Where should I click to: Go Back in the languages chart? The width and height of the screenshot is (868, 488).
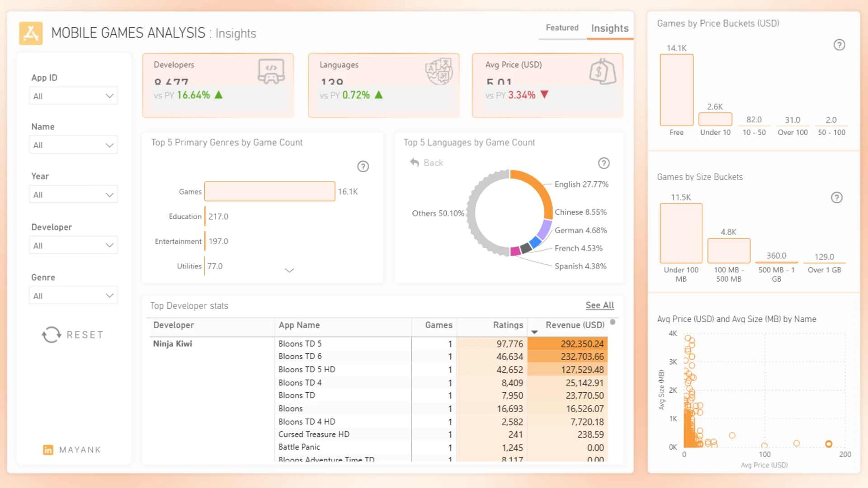coord(427,163)
